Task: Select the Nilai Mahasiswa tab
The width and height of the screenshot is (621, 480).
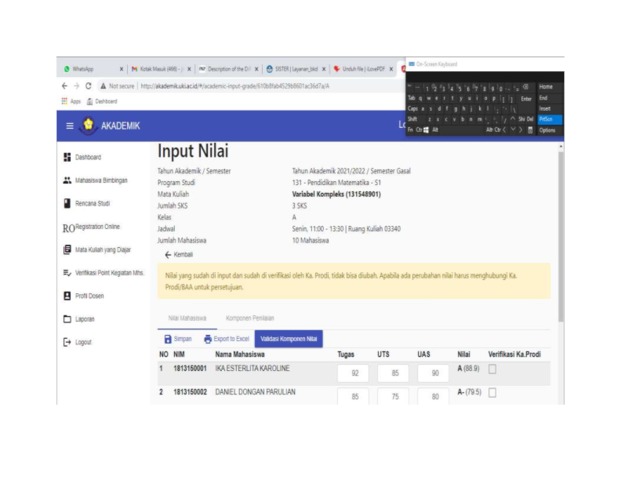Action: point(186,317)
